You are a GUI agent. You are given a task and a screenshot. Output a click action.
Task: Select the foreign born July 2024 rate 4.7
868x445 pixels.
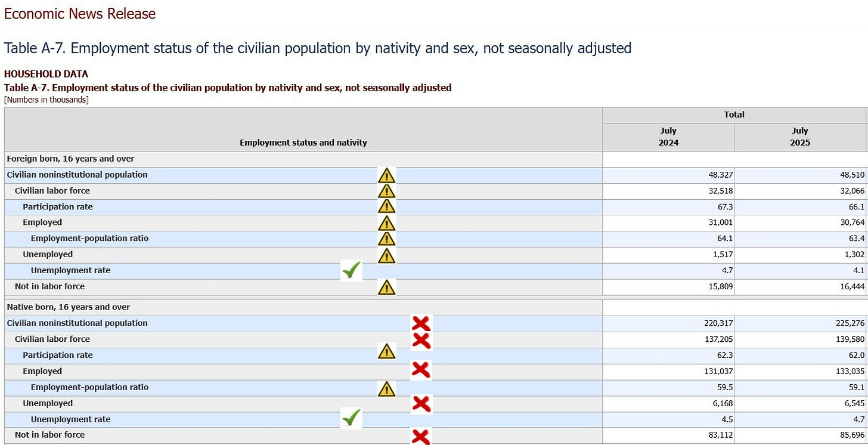point(728,271)
